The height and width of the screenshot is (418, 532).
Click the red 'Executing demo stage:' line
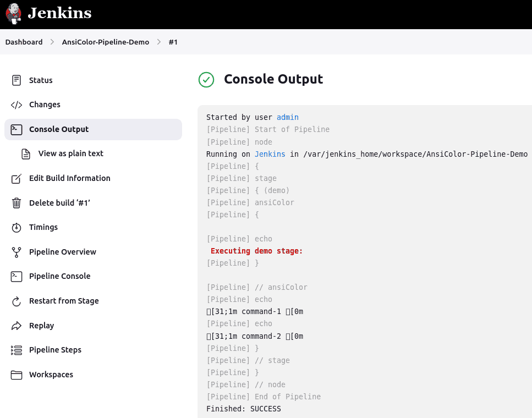(x=256, y=251)
